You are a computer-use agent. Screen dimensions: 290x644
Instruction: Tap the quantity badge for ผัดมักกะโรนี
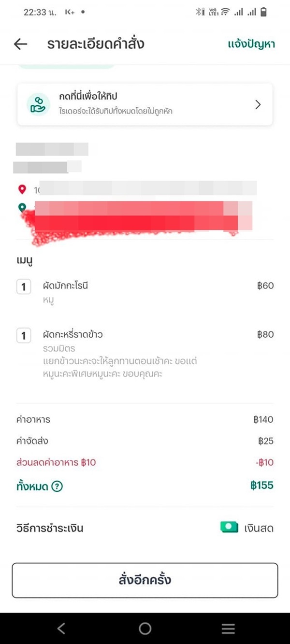(24, 286)
